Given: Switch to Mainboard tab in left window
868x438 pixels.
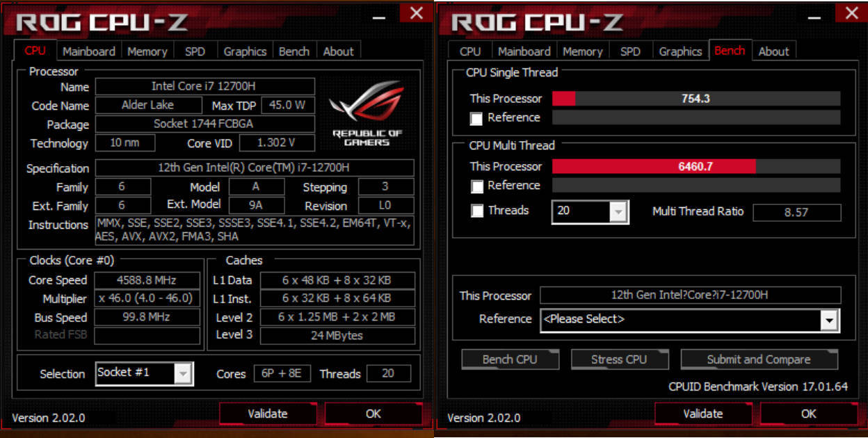Looking at the screenshot, I should click(x=89, y=51).
